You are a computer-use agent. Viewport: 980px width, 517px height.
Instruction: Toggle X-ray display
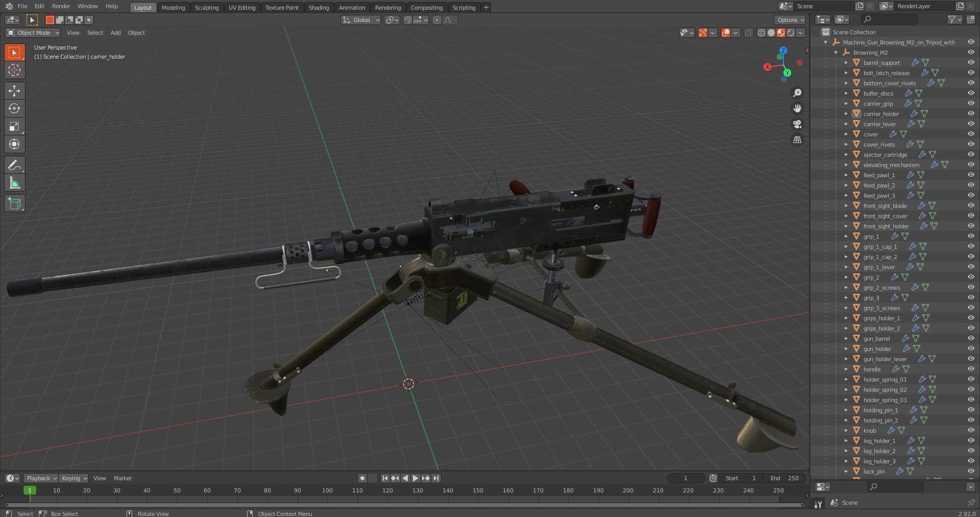[x=748, y=33]
